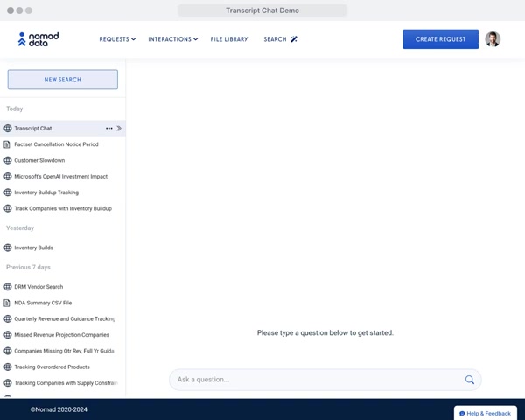
Task: Click the double-arrow icon beside Transcript Chat
Action: point(119,129)
